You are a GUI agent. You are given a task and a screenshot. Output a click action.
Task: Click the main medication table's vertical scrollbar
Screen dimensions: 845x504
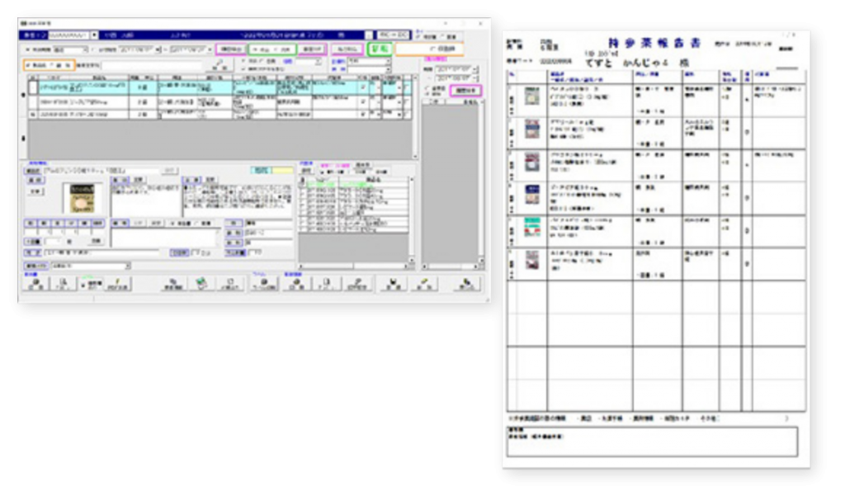(415, 117)
